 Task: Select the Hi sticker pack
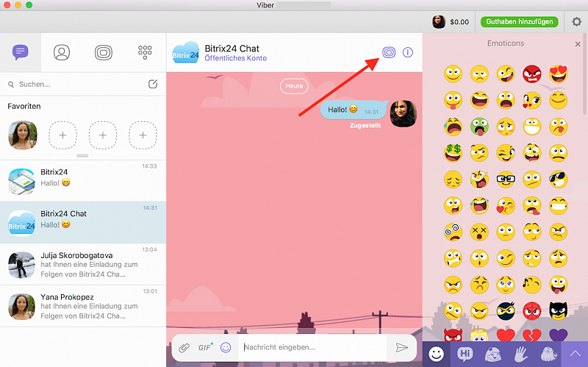pos(465,354)
